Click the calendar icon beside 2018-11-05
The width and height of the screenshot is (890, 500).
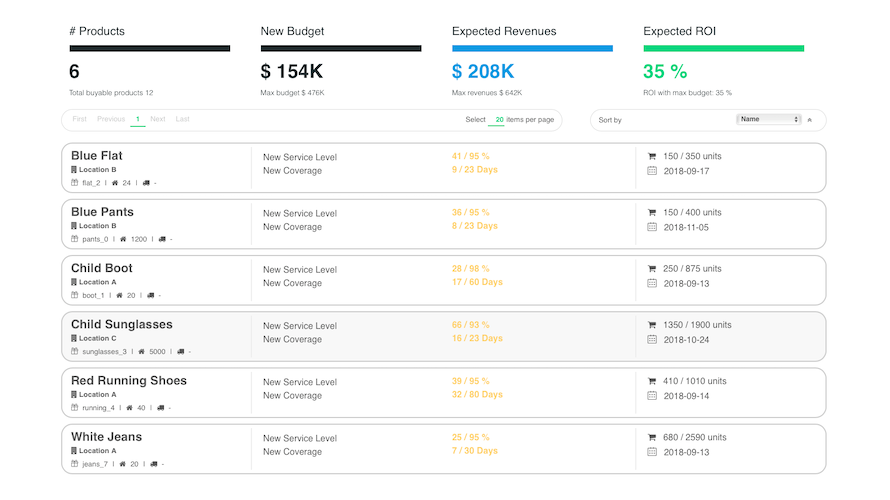click(652, 227)
